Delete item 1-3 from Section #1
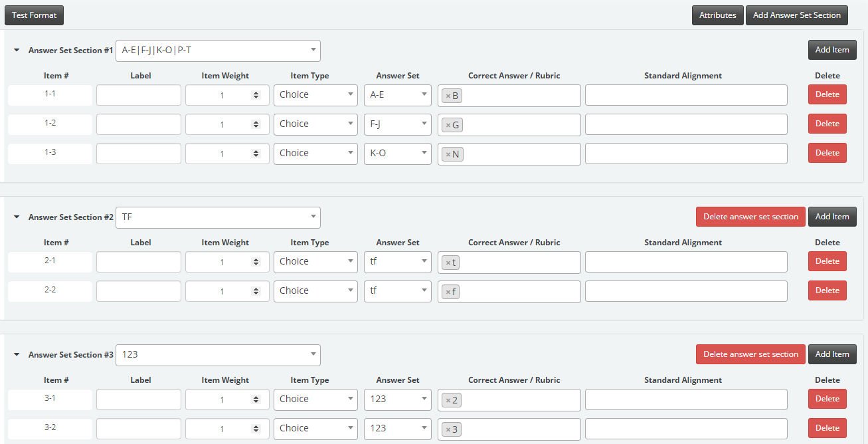This screenshot has width=868, height=444. pos(827,152)
